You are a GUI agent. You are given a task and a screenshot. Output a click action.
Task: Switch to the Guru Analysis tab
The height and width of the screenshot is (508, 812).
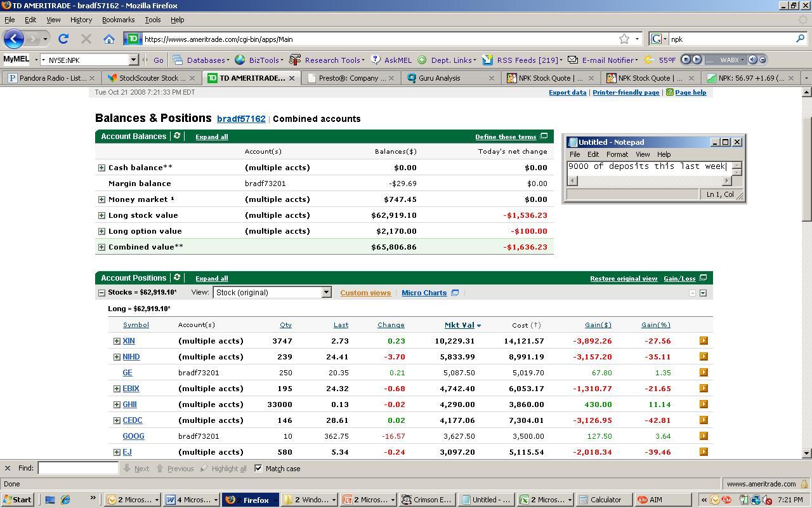(x=439, y=78)
